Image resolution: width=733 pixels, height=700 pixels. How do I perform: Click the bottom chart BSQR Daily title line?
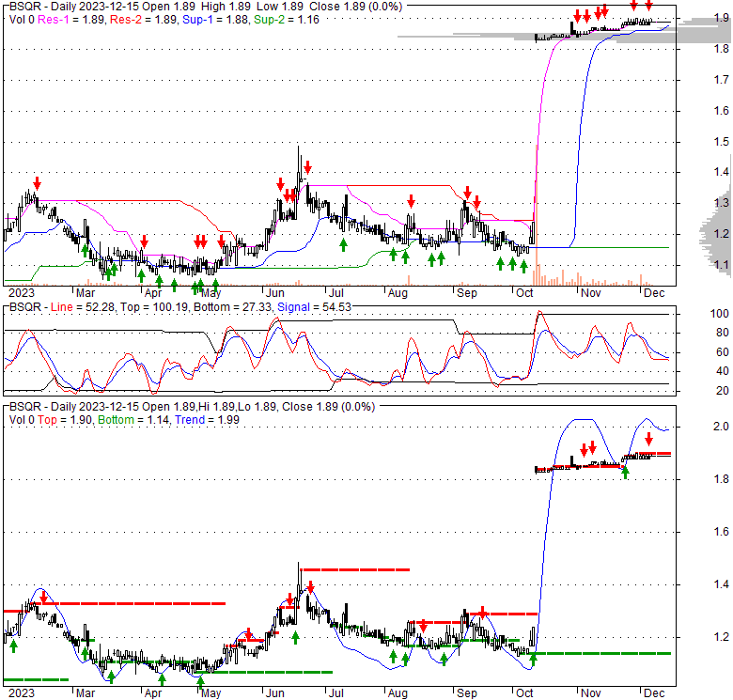point(192,407)
